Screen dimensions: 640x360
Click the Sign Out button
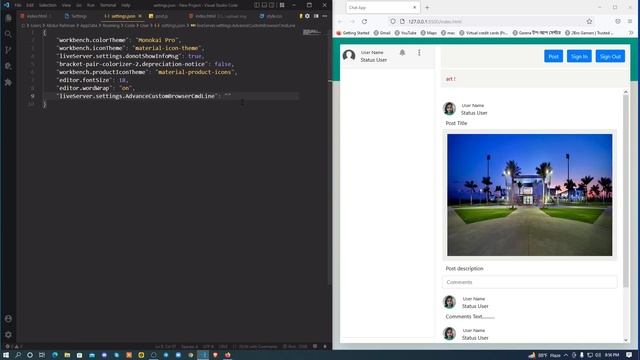pos(610,56)
